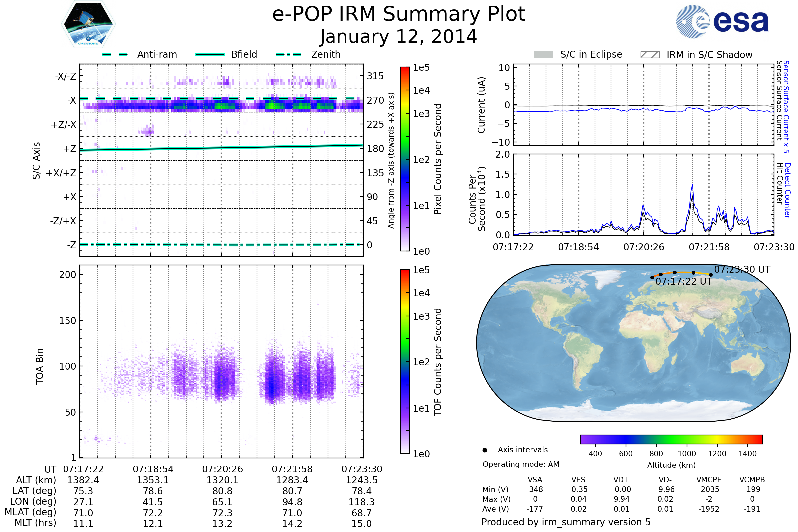Click the world map thumbnail
798x532 pixels.
pos(633,343)
